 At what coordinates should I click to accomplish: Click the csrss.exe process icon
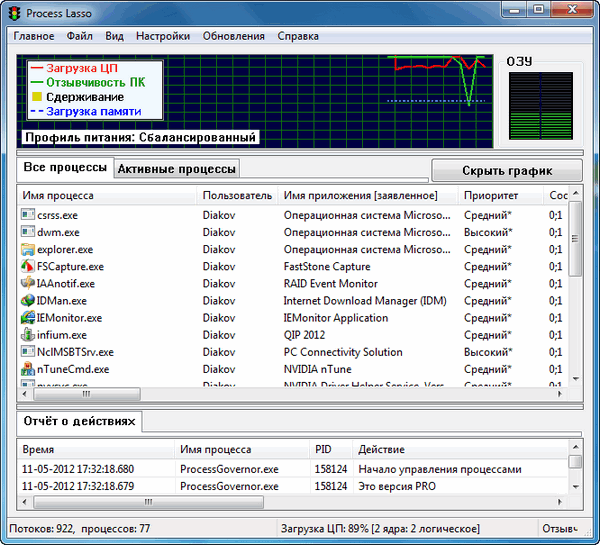[28, 215]
